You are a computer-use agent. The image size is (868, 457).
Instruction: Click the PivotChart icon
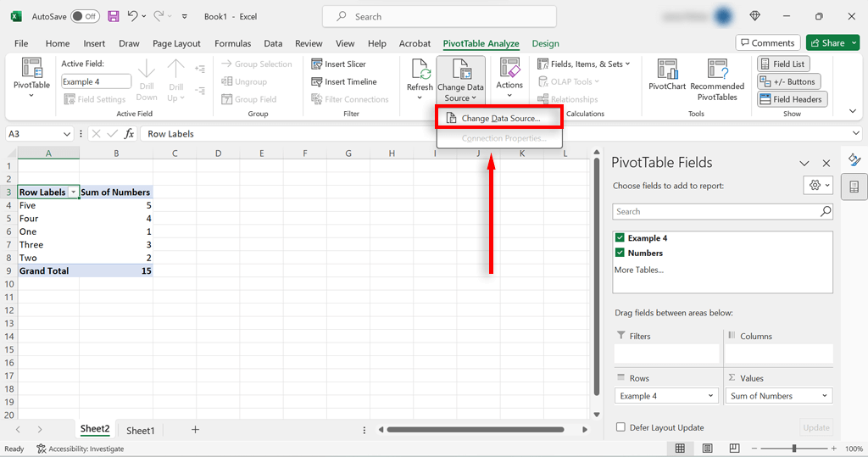[667, 69]
